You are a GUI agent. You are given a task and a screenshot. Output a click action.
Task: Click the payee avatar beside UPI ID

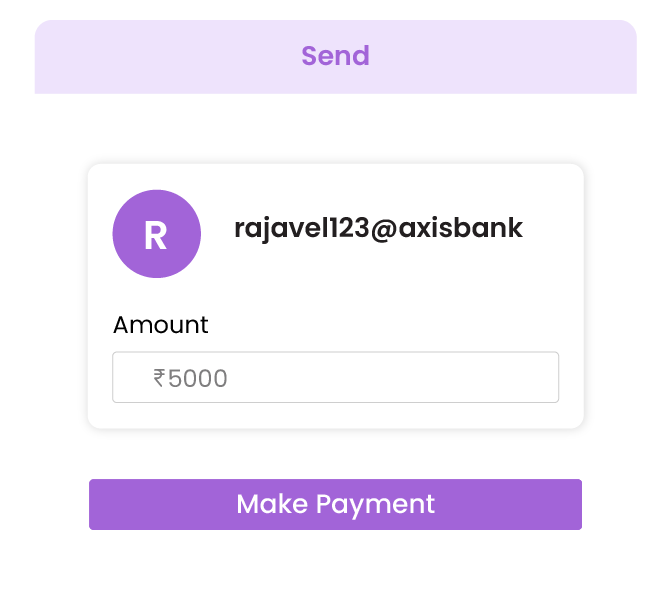157,234
